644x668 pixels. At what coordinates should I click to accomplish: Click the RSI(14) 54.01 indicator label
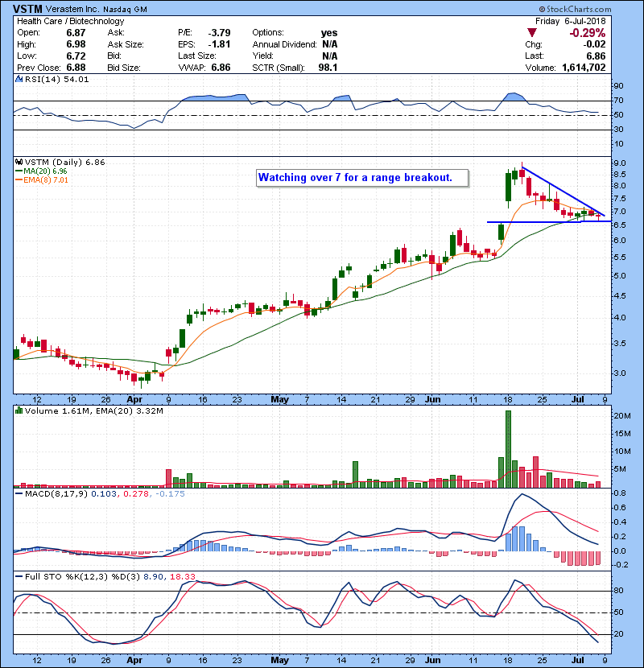pyautogui.click(x=56, y=79)
